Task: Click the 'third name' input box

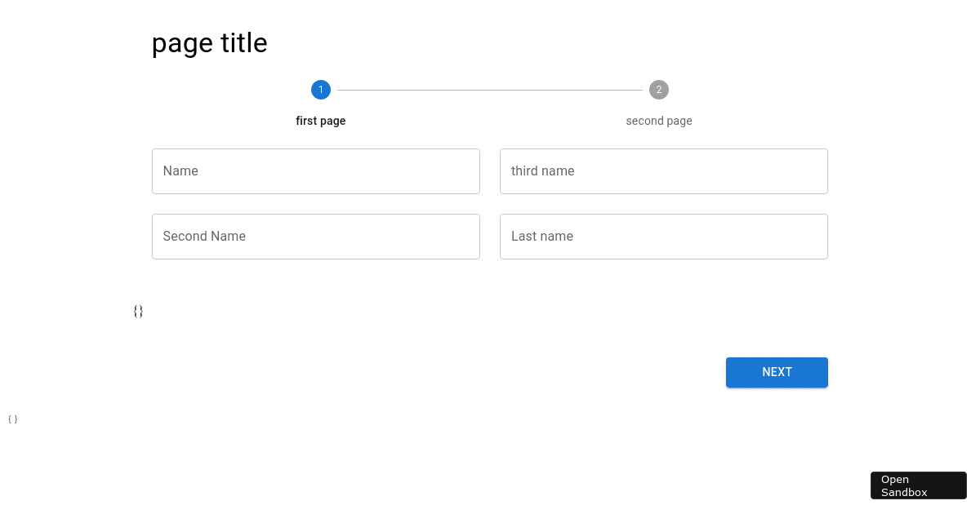Action: [x=664, y=171]
